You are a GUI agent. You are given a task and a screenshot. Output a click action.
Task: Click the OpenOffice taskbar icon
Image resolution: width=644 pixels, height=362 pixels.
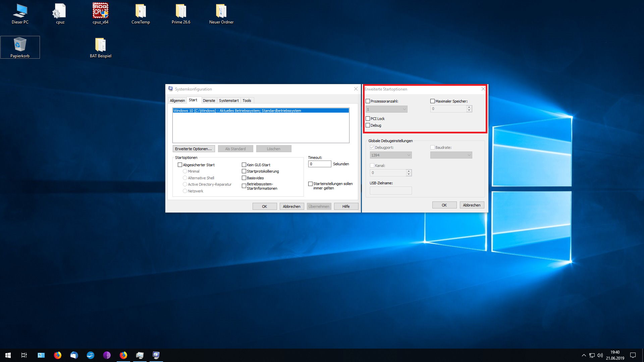point(91,355)
